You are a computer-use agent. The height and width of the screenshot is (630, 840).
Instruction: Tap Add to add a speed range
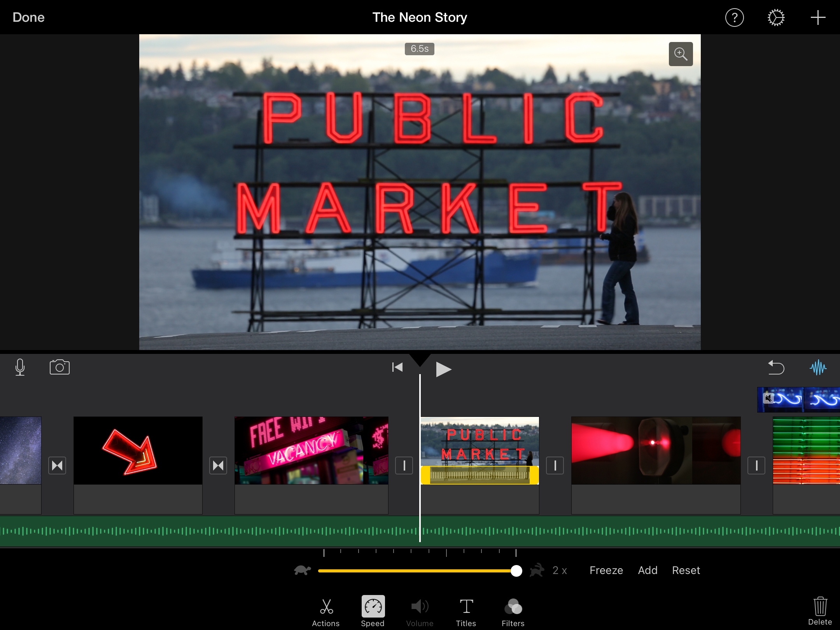click(647, 570)
